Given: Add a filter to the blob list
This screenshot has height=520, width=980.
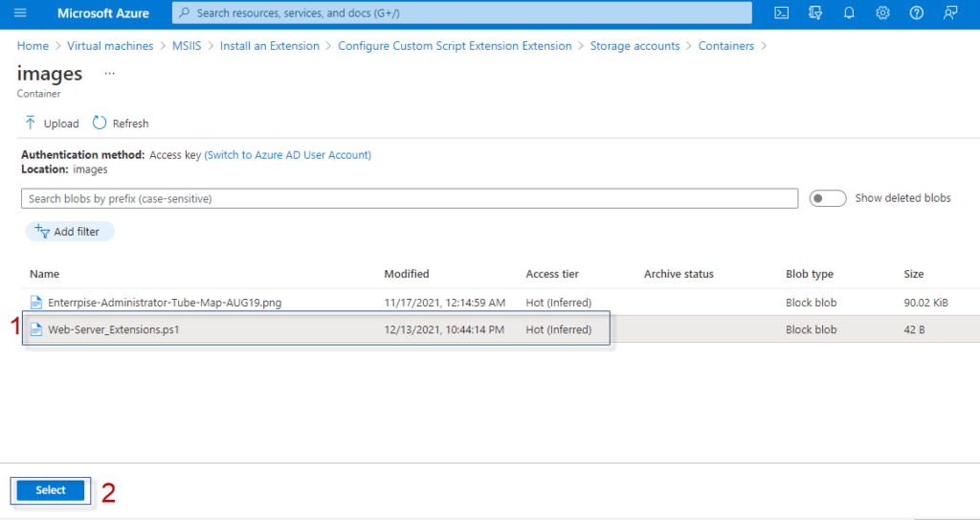Looking at the screenshot, I should (x=69, y=232).
